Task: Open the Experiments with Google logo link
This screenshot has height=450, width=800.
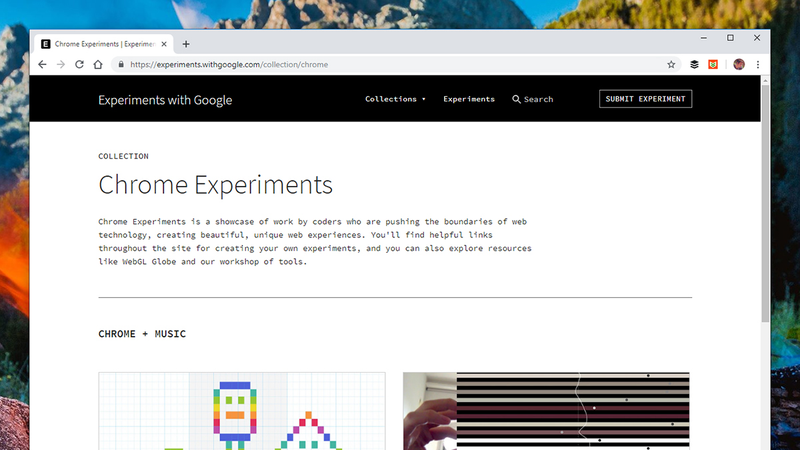Action: pyautogui.click(x=165, y=100)
